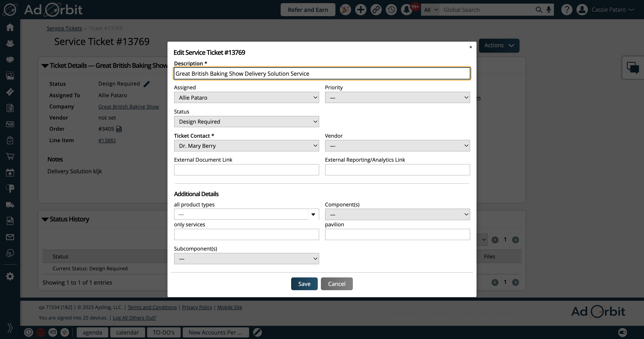
Task: Click the External Document Link field
Action: pyautogui.click(x=246, y=170)
